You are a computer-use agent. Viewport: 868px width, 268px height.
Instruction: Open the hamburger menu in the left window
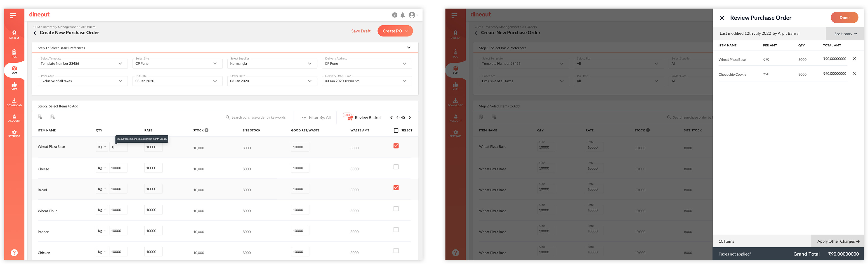pos(13,16)
